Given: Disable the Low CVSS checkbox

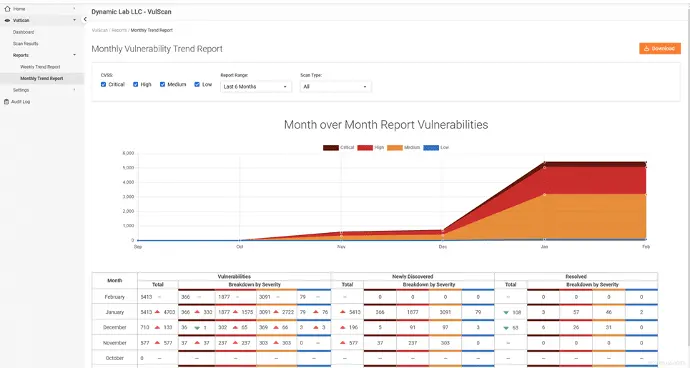Looking at the screenshot, I should (197, 85).
